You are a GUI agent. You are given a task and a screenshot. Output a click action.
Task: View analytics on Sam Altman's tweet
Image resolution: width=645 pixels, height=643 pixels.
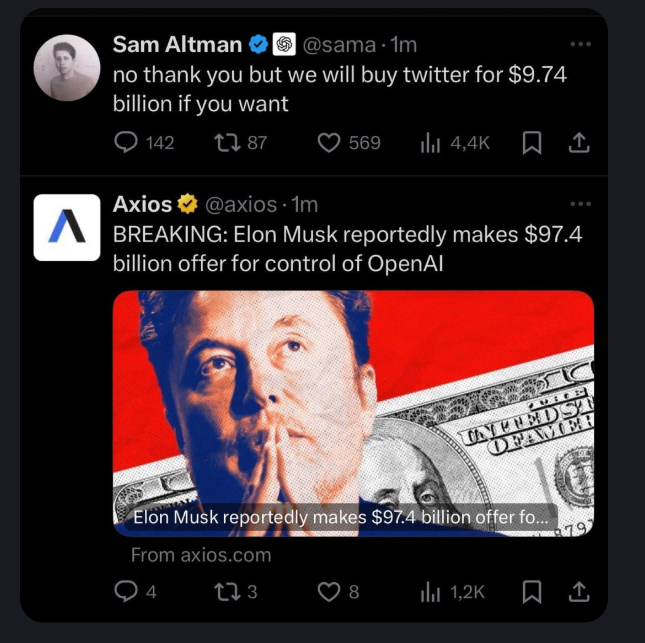tap(430, 143)
